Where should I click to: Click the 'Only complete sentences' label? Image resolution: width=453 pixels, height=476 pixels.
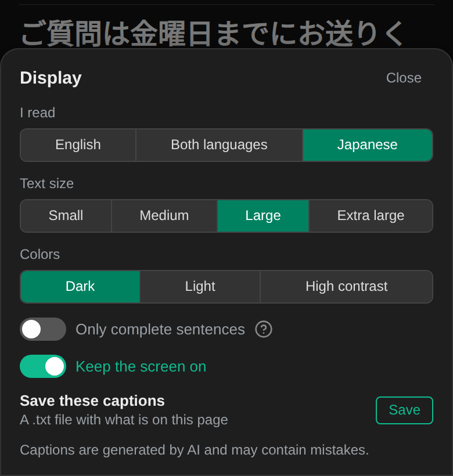[x=160, y=330]
